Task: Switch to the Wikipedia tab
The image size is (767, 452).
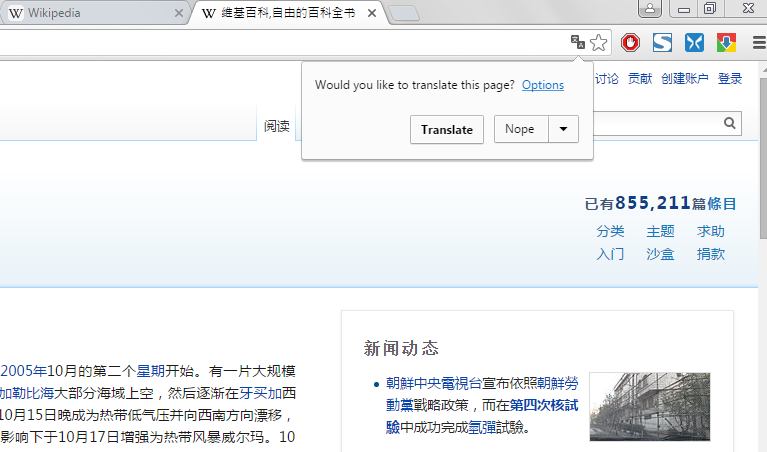Action: 93,13
